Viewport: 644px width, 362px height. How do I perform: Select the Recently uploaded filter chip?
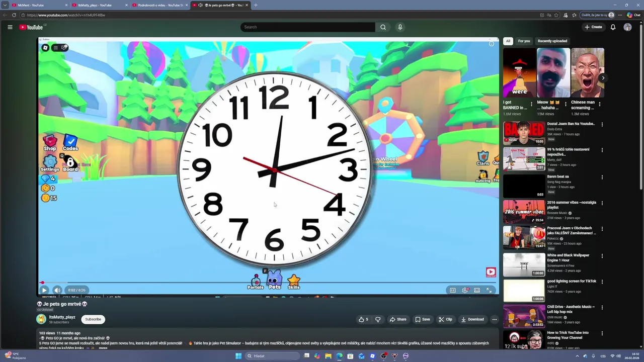[552, 41]
